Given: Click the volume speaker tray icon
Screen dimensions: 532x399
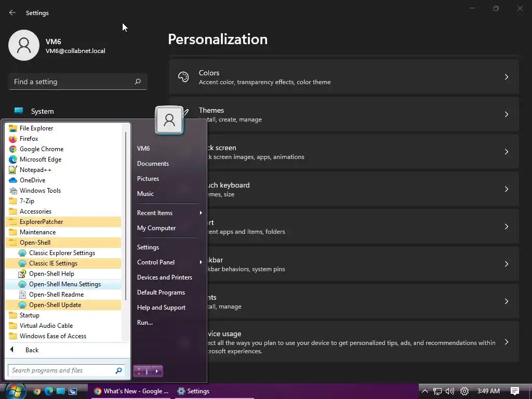Looking at the screenshot, I should [450, 391].
